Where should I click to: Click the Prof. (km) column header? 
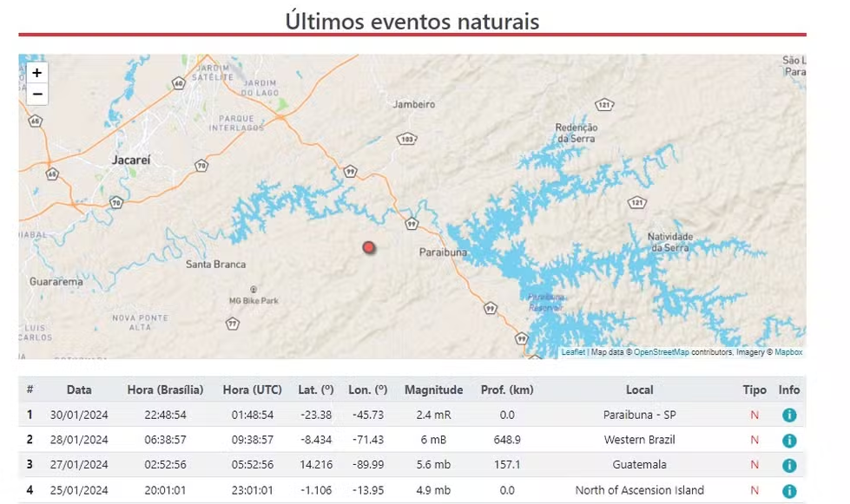pos(507,390)
